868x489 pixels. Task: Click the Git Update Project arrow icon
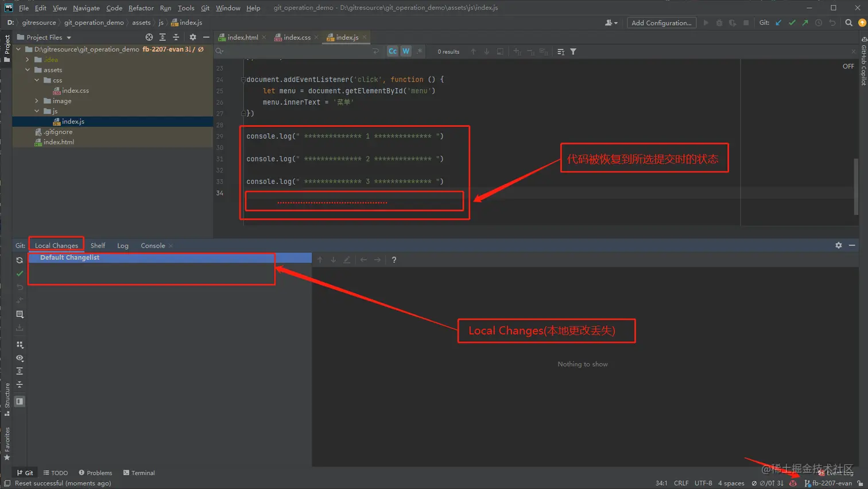(778, 23)
